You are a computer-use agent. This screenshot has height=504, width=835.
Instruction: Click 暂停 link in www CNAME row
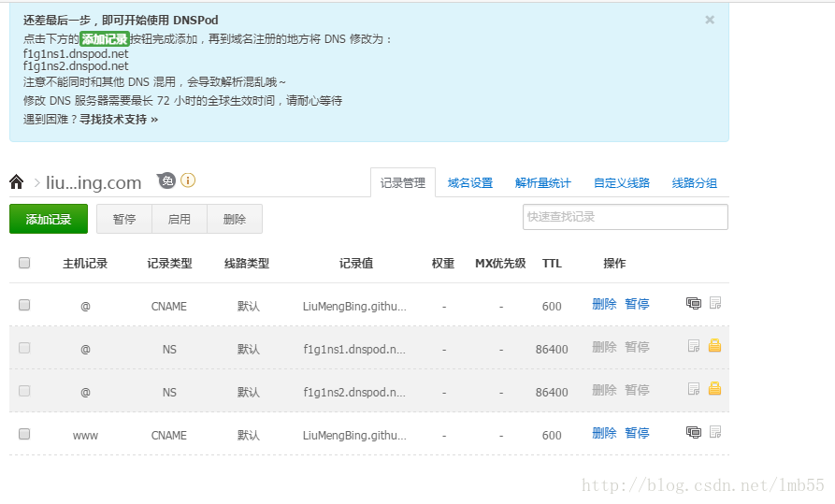click(x=637, y=433)
